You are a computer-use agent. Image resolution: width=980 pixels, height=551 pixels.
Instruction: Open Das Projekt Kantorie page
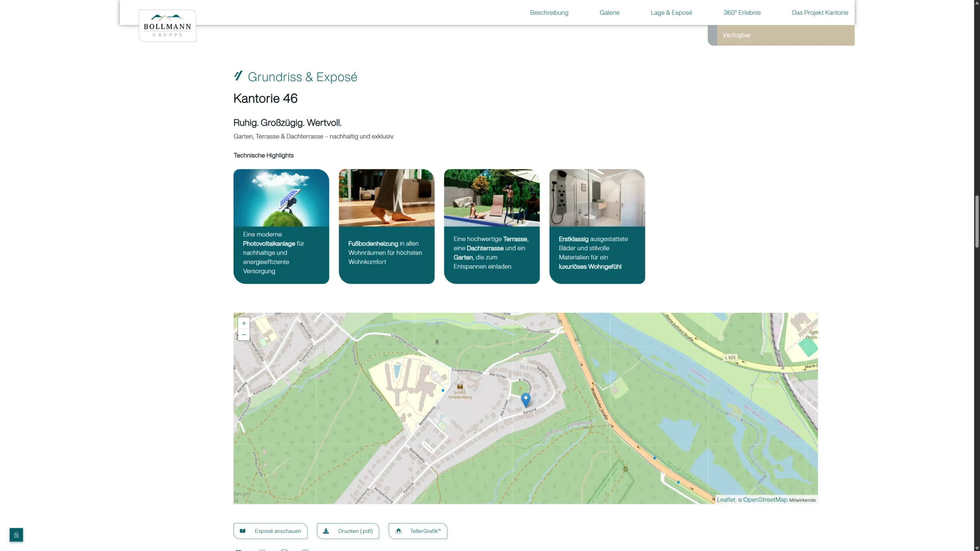pyautogui.click(x=820, y=13)
